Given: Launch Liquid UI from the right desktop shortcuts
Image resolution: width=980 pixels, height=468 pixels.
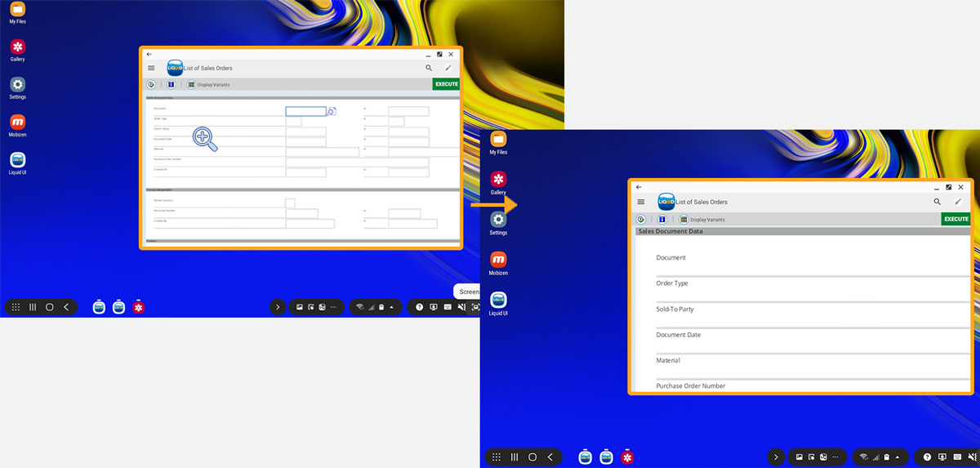Looking at the screenshot, I should point(498,301).
